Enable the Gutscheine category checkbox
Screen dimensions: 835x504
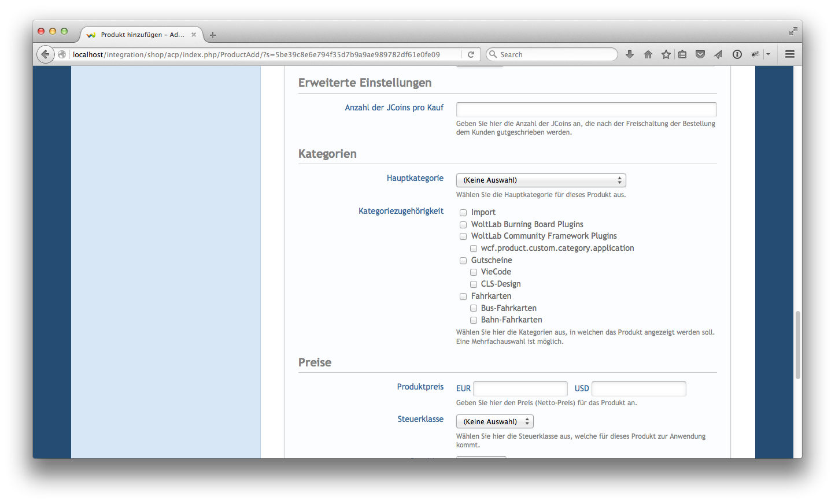463,261
